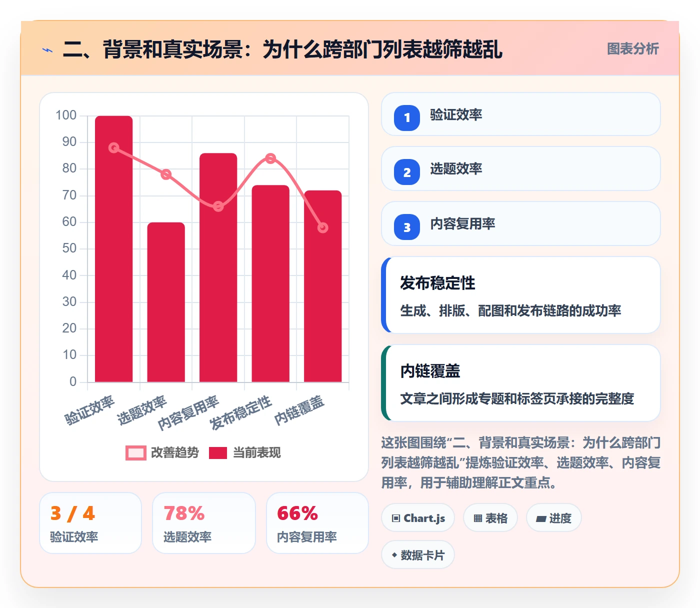
Task: Click the trend line point on the 验证效率 bar
Action: [114, 148]
